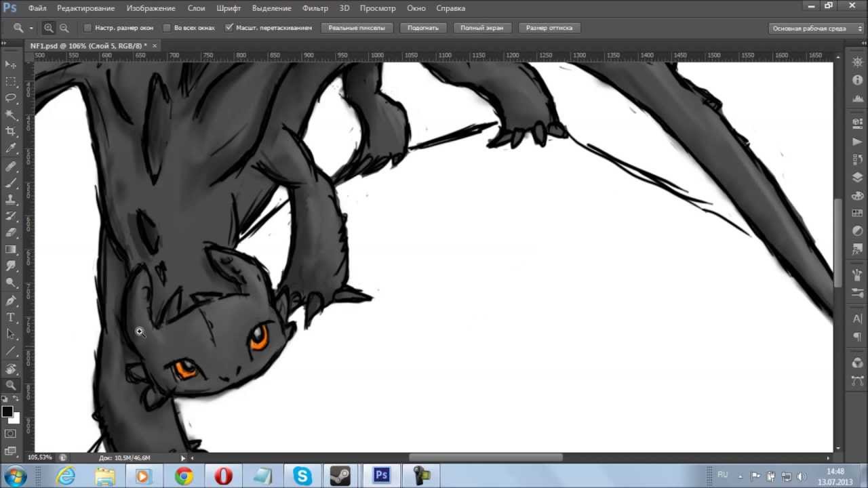868x488 pixels.
Task: Select the Smudge/Blur tool
Action: [x=11, y=266]
